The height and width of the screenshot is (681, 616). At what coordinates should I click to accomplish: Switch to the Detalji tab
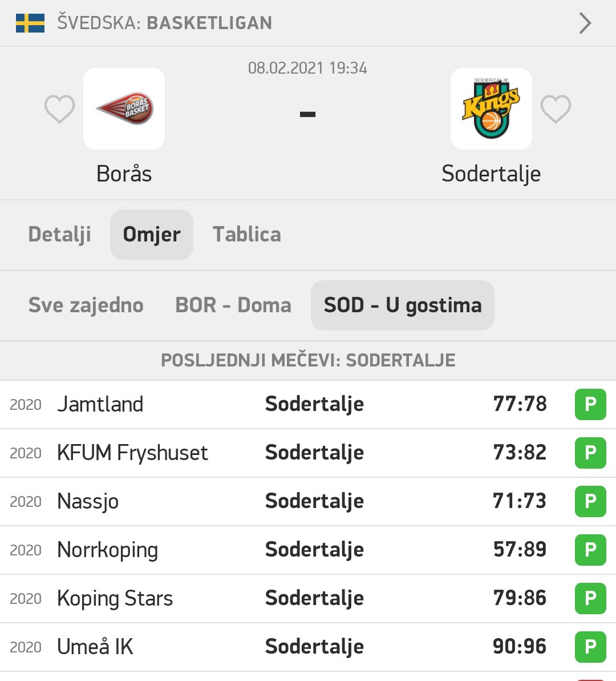coord(60,235)
